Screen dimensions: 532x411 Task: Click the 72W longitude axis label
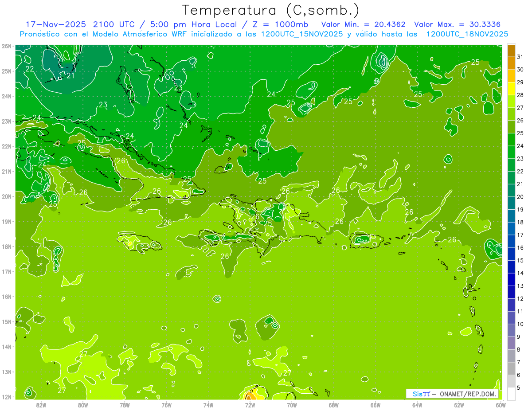250,405
